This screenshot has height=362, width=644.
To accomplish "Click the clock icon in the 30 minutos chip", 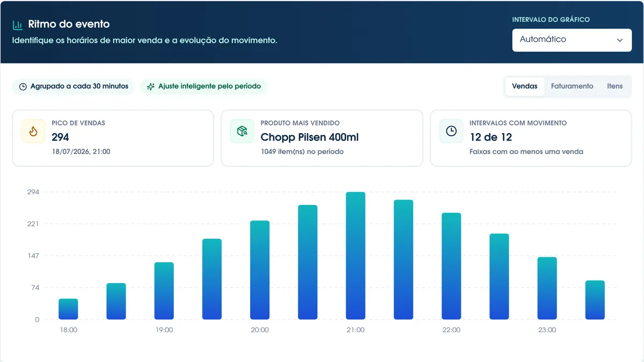I will 23,86.
